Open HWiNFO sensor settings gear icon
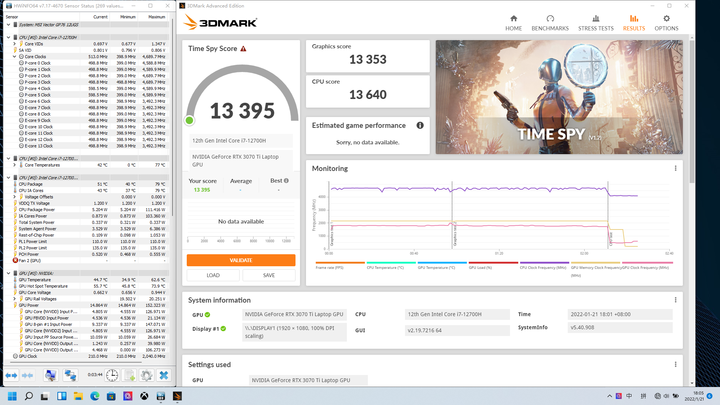This screenshot has height=405, width=720. tap(146, 375)
